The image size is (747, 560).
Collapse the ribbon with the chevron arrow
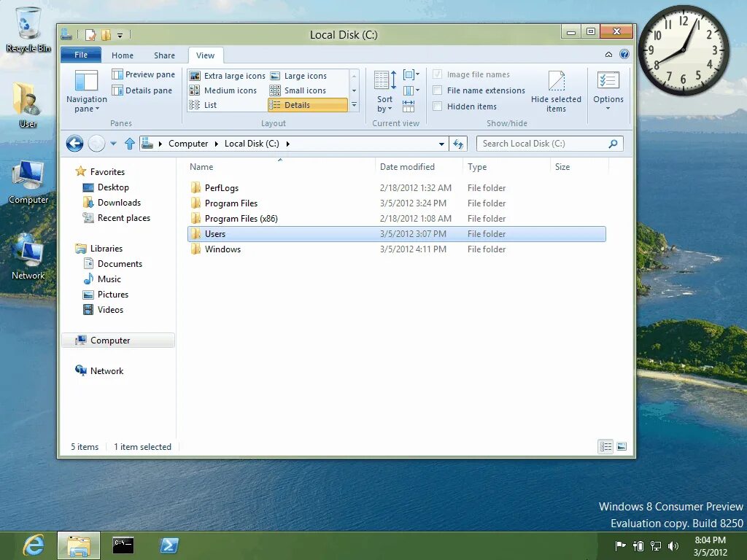(608, 55)
